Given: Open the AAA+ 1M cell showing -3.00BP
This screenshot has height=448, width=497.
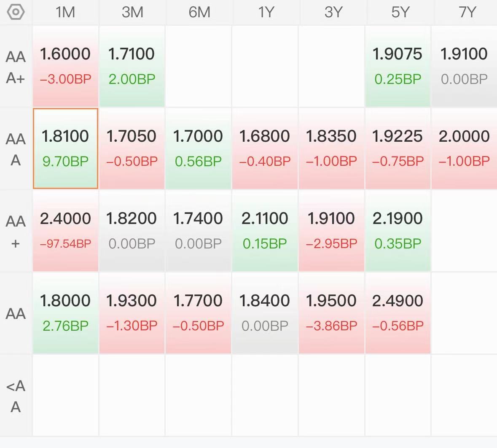Looking at the screenshot, I should point(66,66).
